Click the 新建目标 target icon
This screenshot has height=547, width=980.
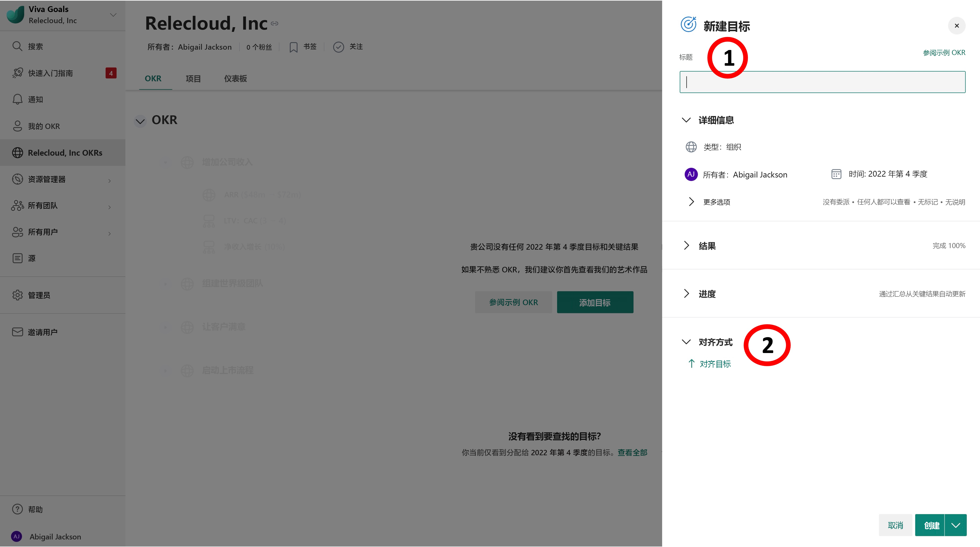click(x=688, y=25)
